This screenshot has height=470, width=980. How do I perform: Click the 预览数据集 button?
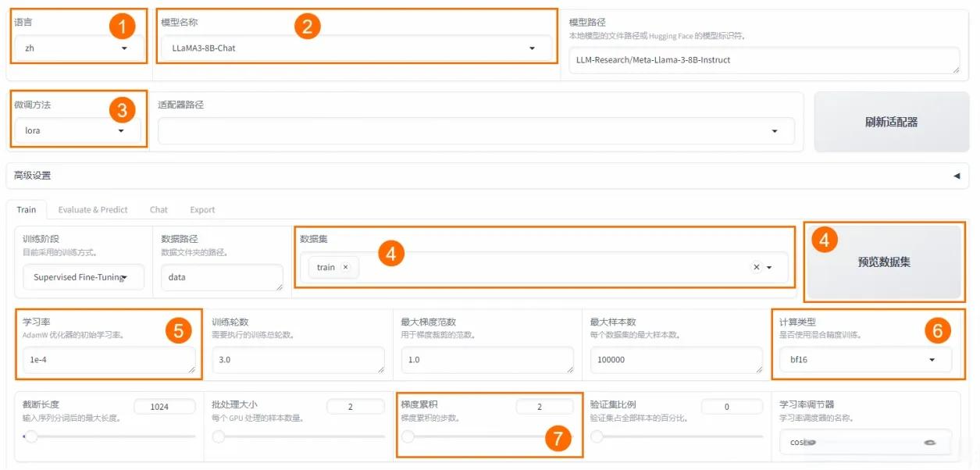tap(884, 262)
